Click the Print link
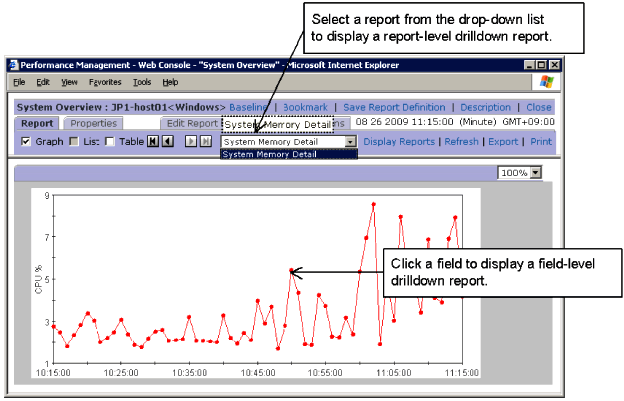This screenshot has width=624, height=401. (541, 142)
